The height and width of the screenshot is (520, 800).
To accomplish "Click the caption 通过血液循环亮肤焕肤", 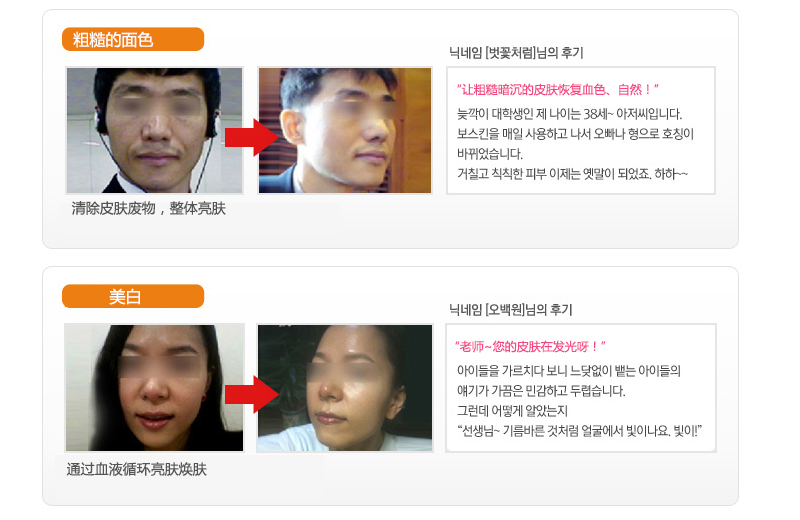I will [x=137, y=469].
